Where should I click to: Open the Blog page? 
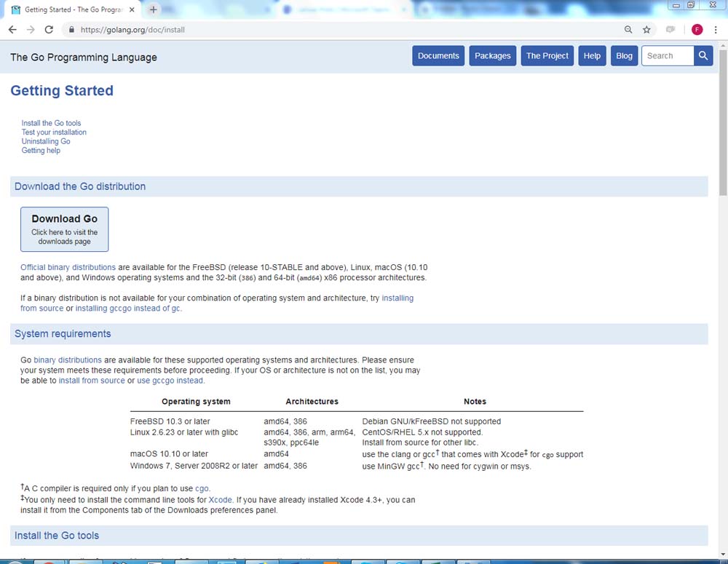[x=624, y=56]
